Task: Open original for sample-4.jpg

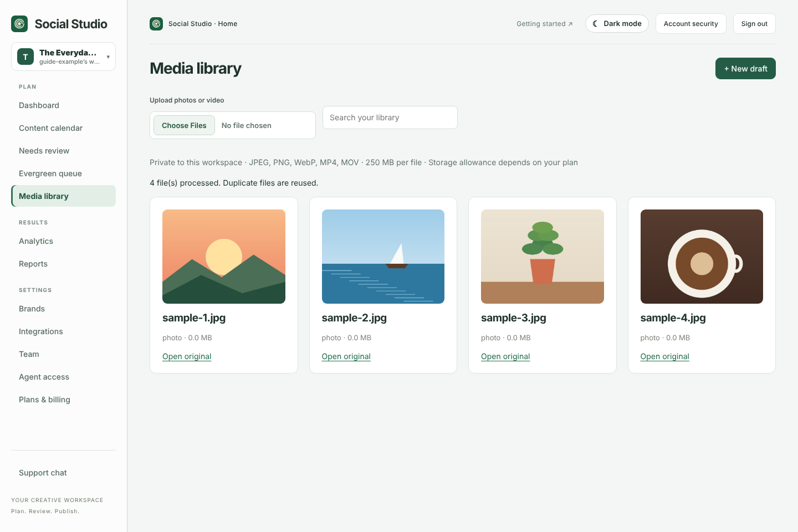Action: (x=665, y=356)
